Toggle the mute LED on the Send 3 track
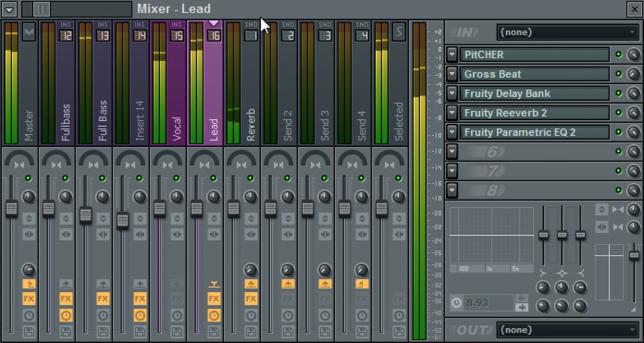 [x=325, y=178]
